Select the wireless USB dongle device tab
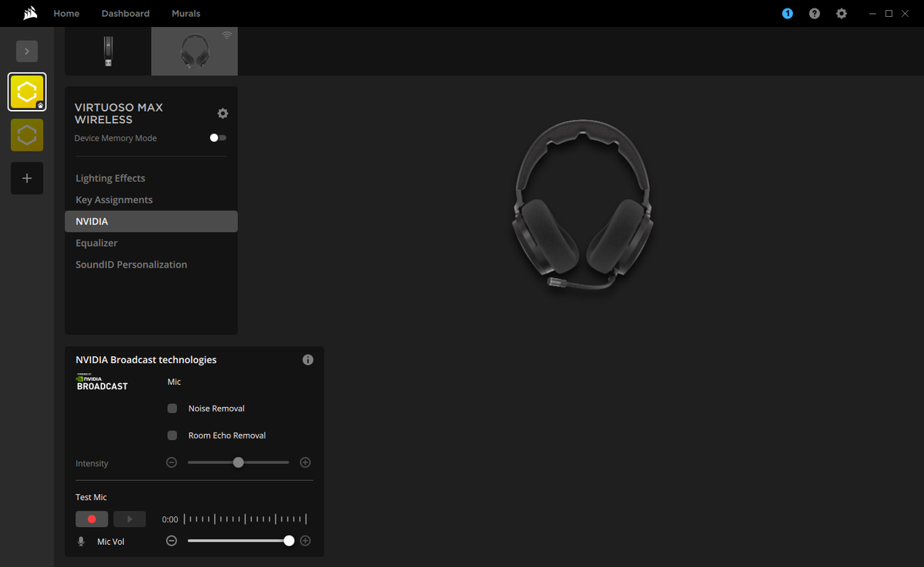 108,52
